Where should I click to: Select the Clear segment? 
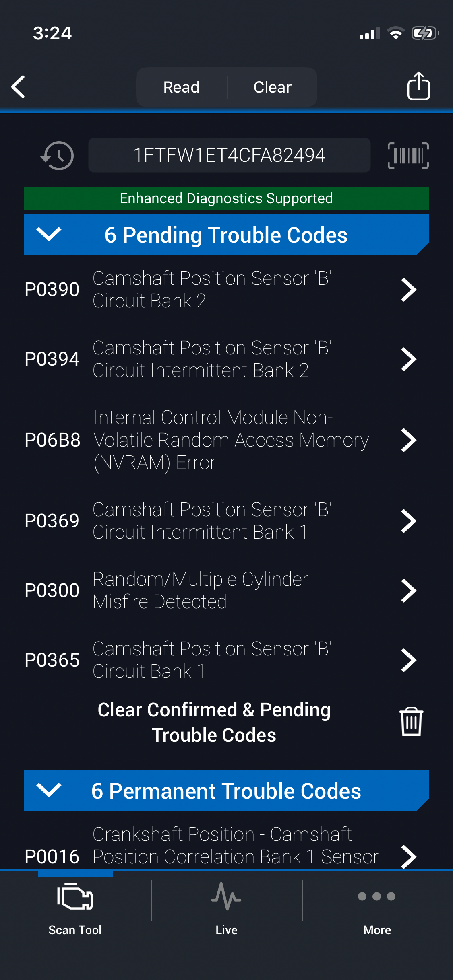[273, 87]
